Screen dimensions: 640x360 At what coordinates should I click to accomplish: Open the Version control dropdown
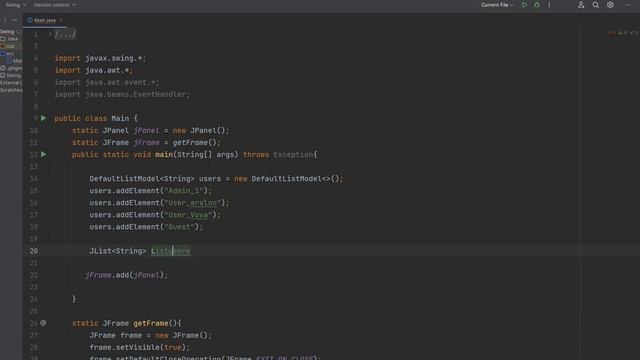tap(54, 5)
